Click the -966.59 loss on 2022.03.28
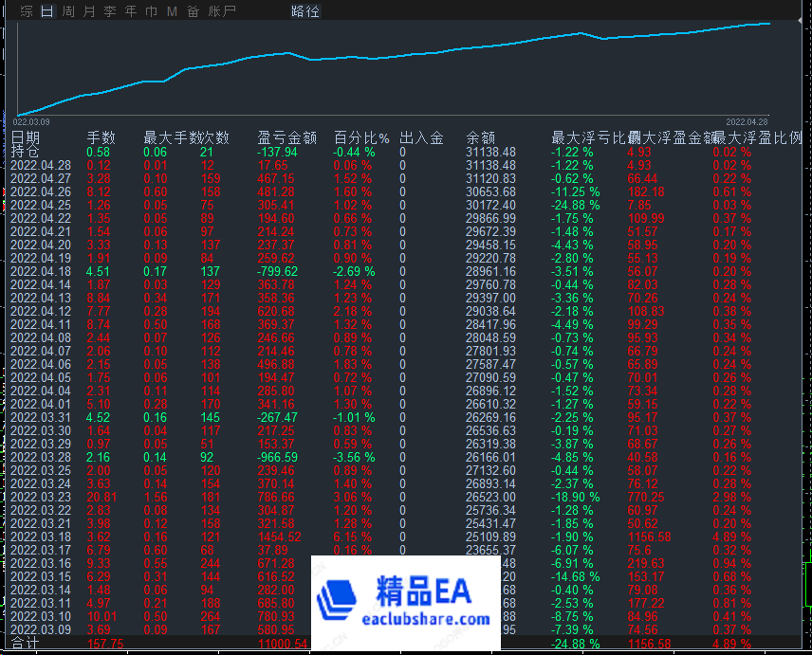This screenshot has width=812, height=655. tap(277, 457)
